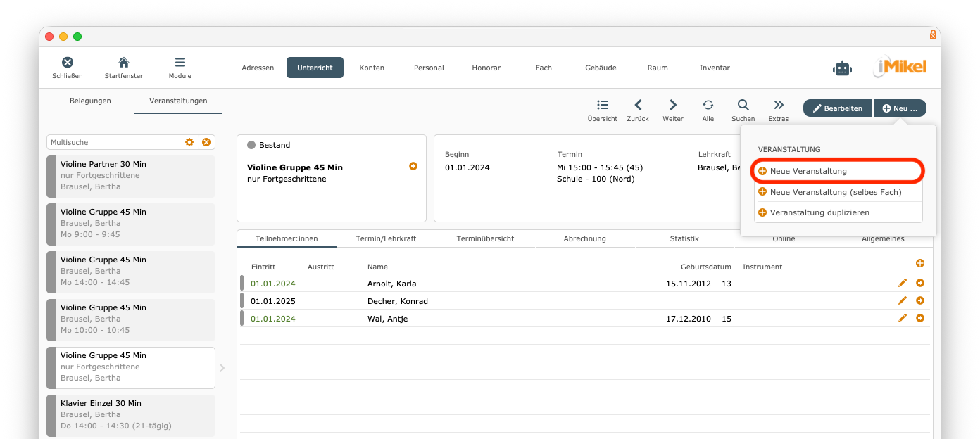This screenshot has width=980, height=439.
Task: Click the robot assistant icon
Action: (842, 68)
